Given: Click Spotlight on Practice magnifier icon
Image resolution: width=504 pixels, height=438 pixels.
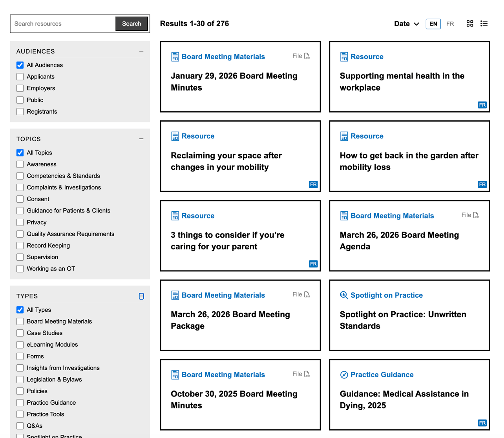Looking at the screenshot, I should click(x=344, y=295).
